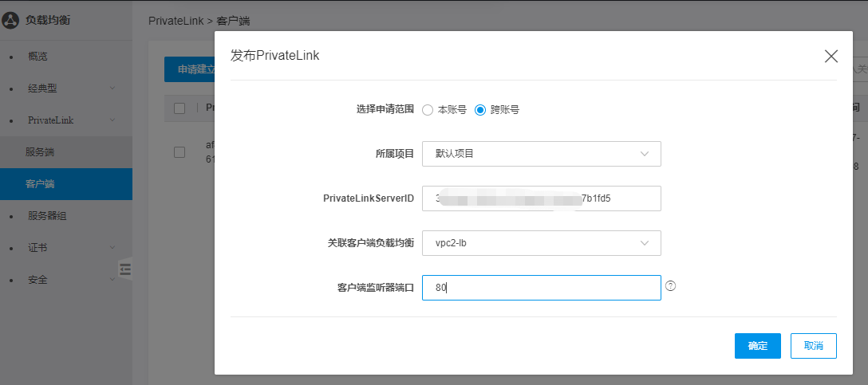Viewport: 868px width, 385px height.
Task: Expand the 经典型 sidebar menu
Action: [66, 88]
